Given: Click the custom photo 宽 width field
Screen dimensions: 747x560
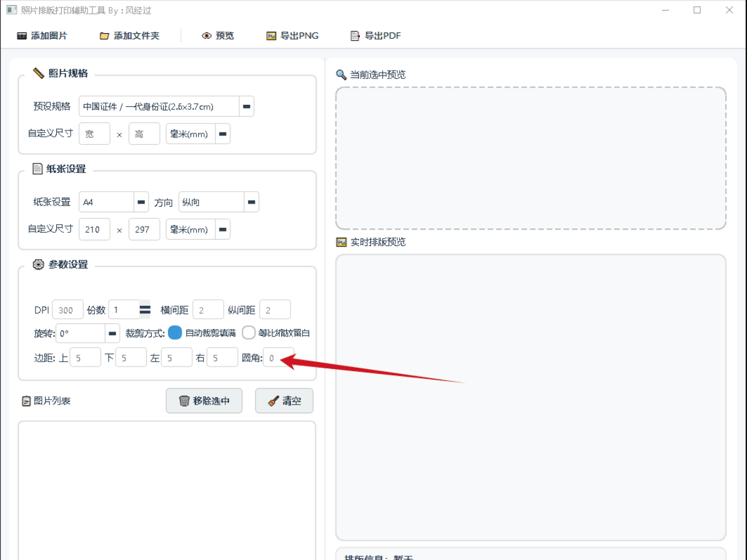Looking at the screenshot, I should pyautogui.click(x=94, y=134).
